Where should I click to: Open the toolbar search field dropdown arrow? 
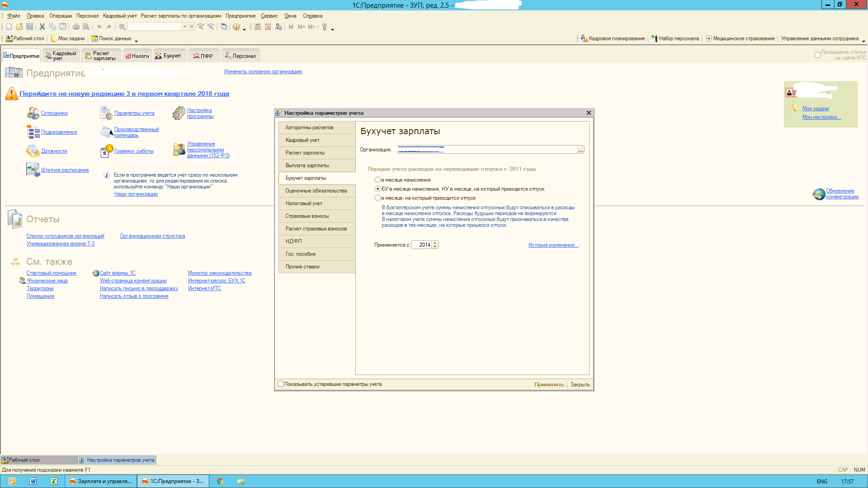point(184,27)
